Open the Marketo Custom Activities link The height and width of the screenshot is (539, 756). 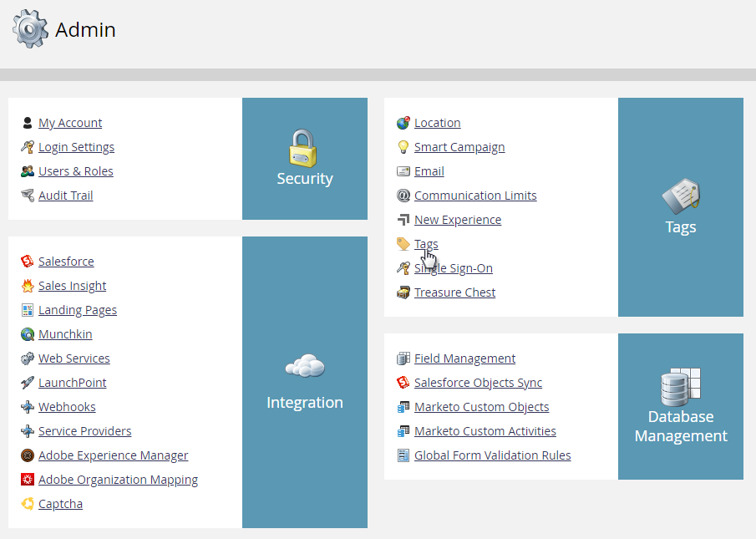click(485, 431)
